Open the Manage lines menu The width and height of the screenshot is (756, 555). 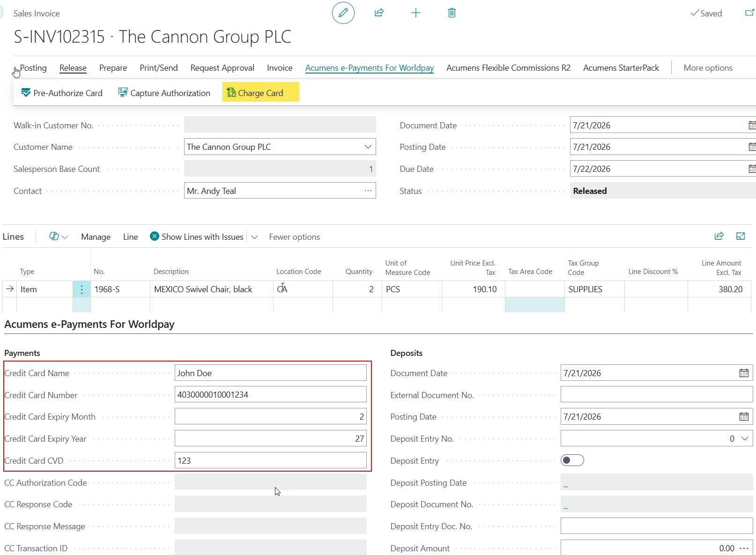96,237
